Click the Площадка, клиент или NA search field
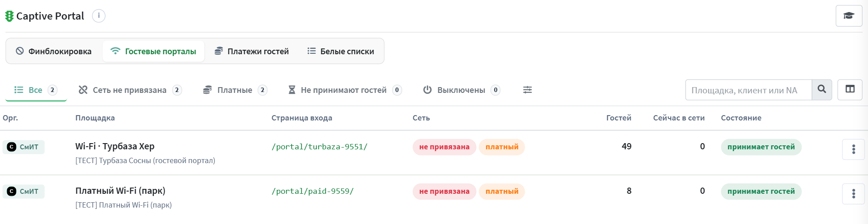This screenshot has width=868, height=224. tap(749, 90)
